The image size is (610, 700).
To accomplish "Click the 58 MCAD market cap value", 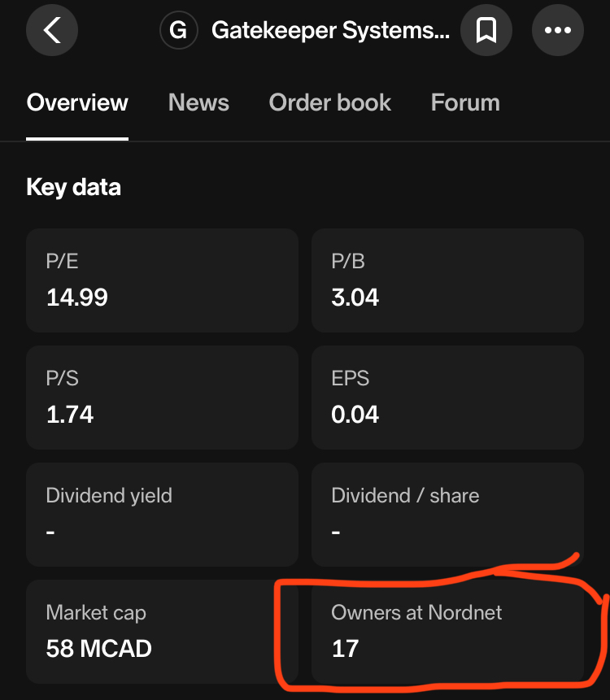I will click(98, 649).
